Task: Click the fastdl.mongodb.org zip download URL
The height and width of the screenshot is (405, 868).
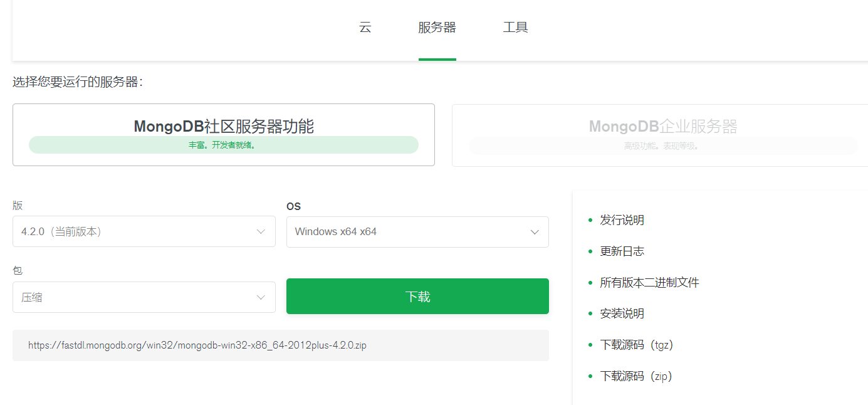Action: [x=197, y=345]
